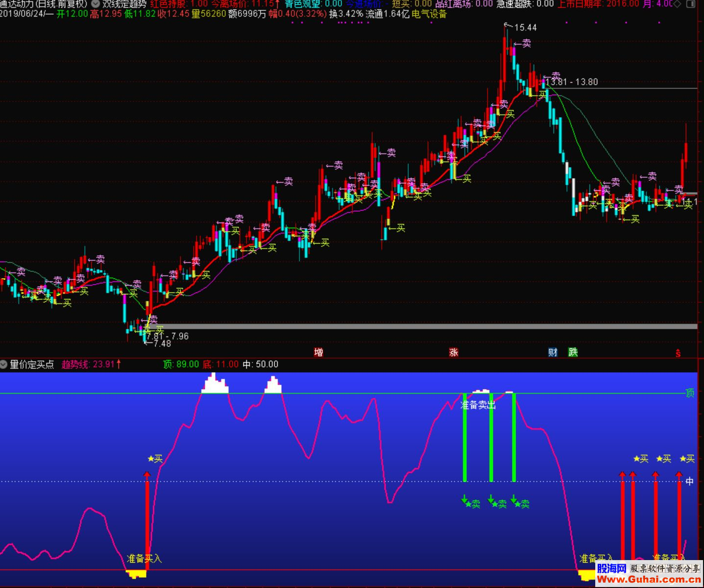Click the first green ★卖 sell signal
Image resolution: width=704 pixels, height=588 pixels.
pyautogui.click(x=472, y=504)
